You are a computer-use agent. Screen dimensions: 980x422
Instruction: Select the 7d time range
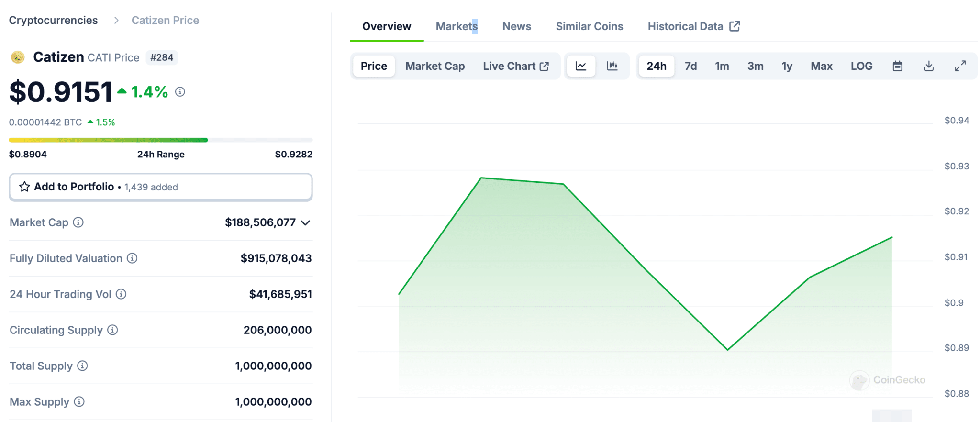pos(690,66)
